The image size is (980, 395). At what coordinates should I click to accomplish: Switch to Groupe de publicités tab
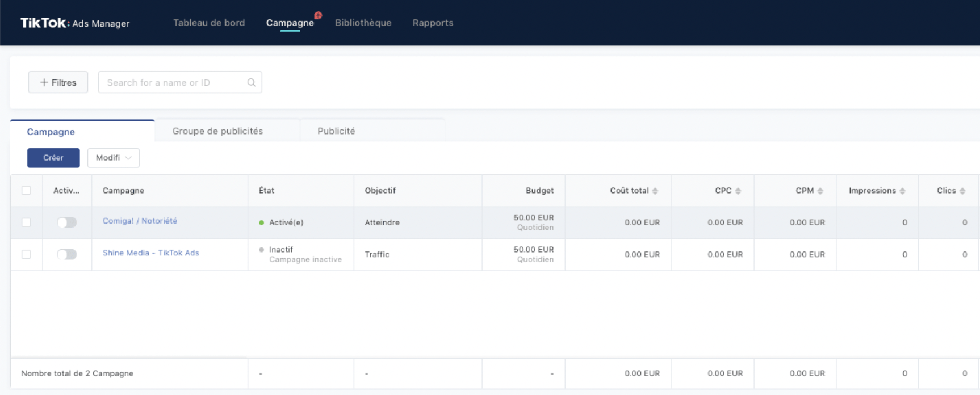click(x=217, y=131)
